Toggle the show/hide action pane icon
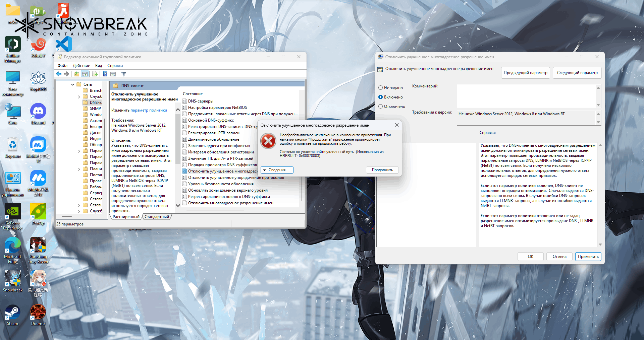 pos(113,74)
